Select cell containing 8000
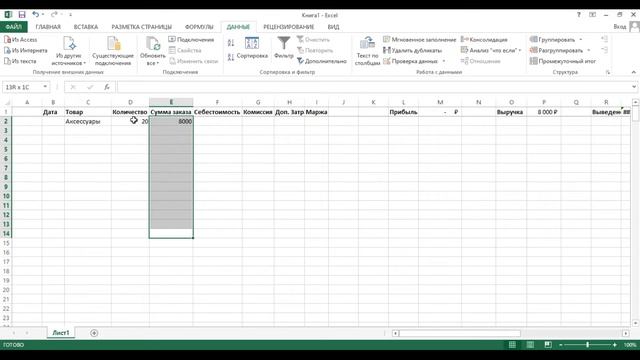 [x=171, y=121]
